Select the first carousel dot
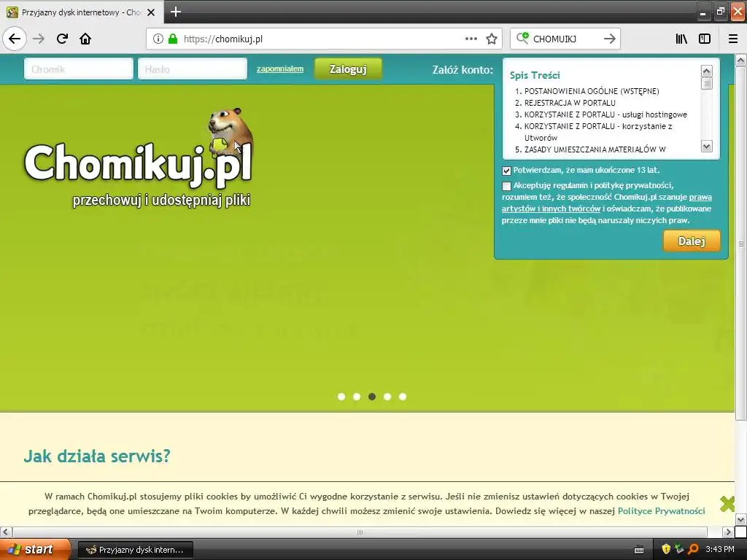Viewport: 747px width, 560px height. pyautogui.click(x=341, y=397)
